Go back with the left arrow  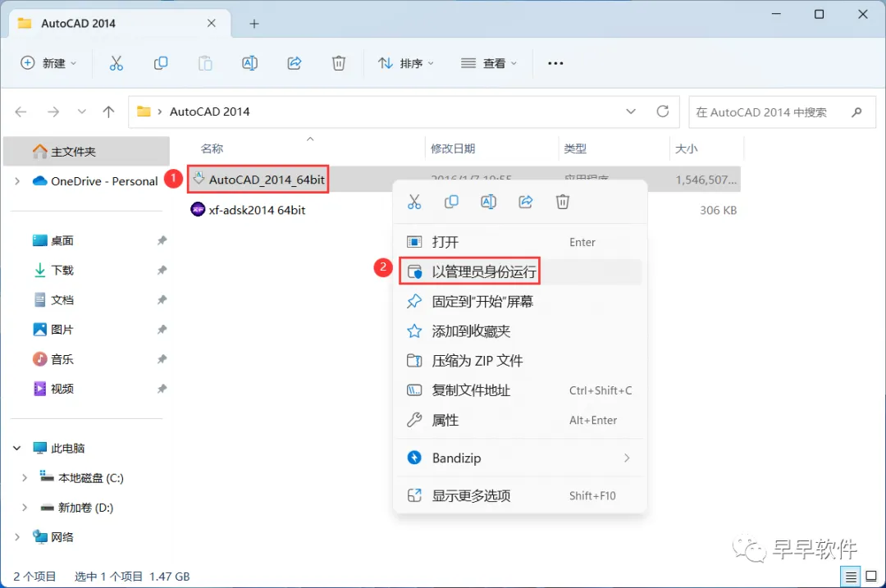pos(21,112)
